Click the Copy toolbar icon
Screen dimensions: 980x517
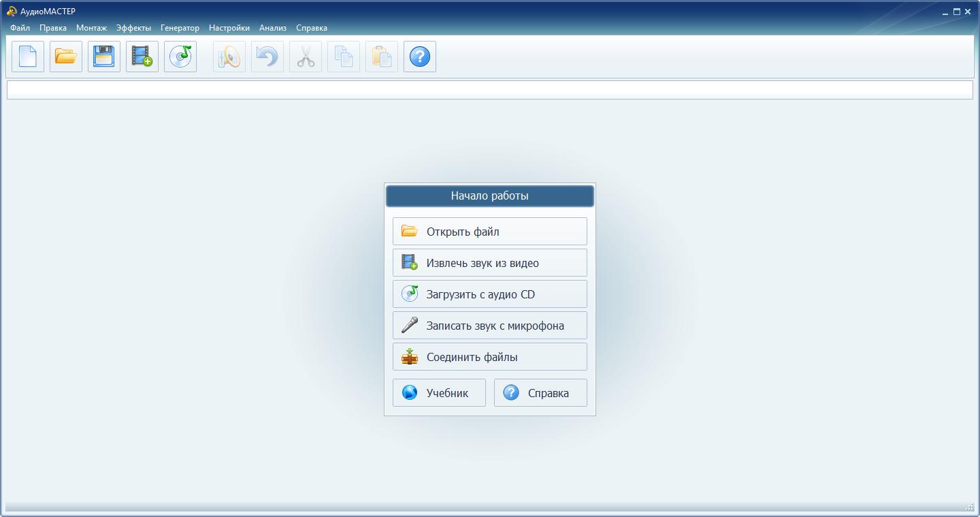(344, 57)
